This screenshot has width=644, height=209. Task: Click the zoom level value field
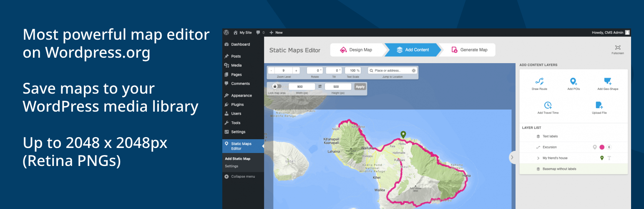click(x=283, y=71)
